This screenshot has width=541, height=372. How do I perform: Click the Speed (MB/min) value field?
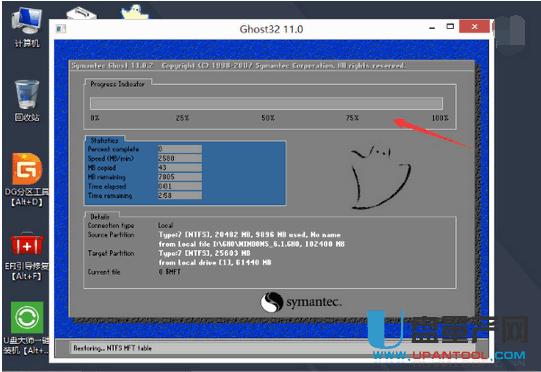click(180, 158)
